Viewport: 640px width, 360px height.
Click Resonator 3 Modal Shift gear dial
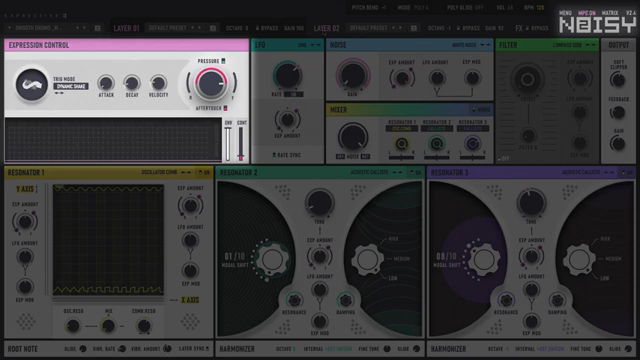(x=484, y=259)
